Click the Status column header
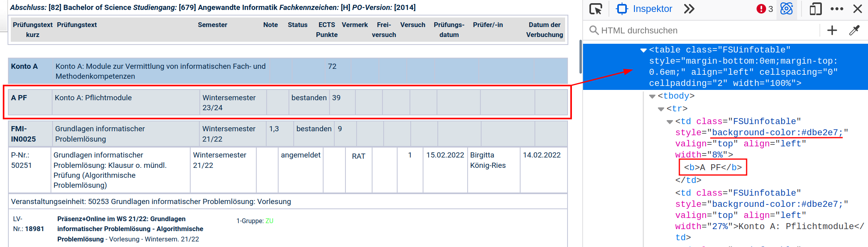This screenshot has width=868, height=247. [298, 25]
